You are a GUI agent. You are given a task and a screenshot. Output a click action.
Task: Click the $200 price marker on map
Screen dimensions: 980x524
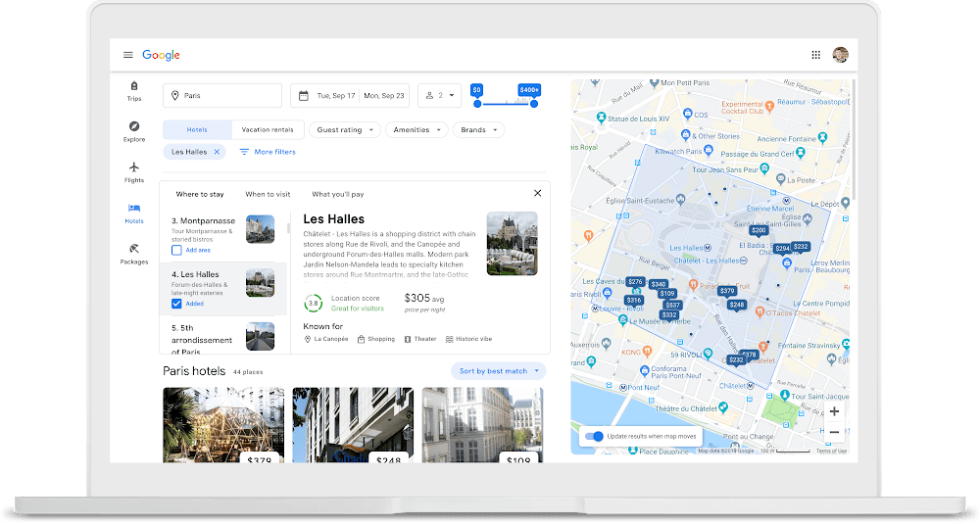click(759, 230)
